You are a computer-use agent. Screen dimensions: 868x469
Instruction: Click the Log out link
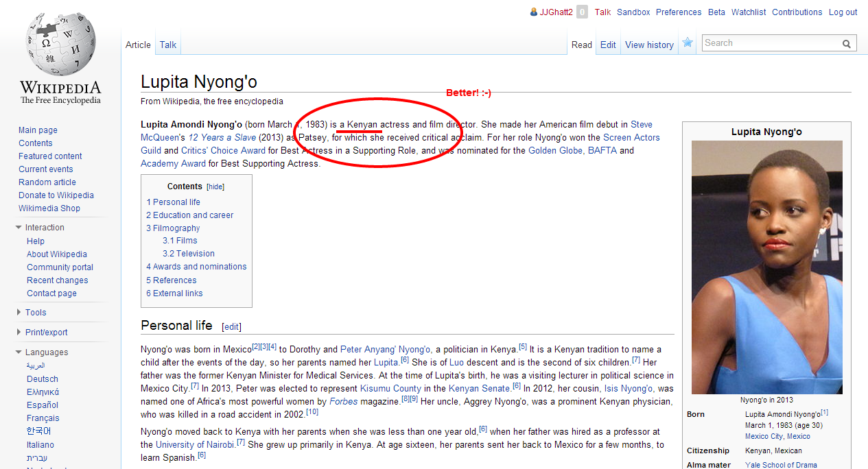click(843, 12)
